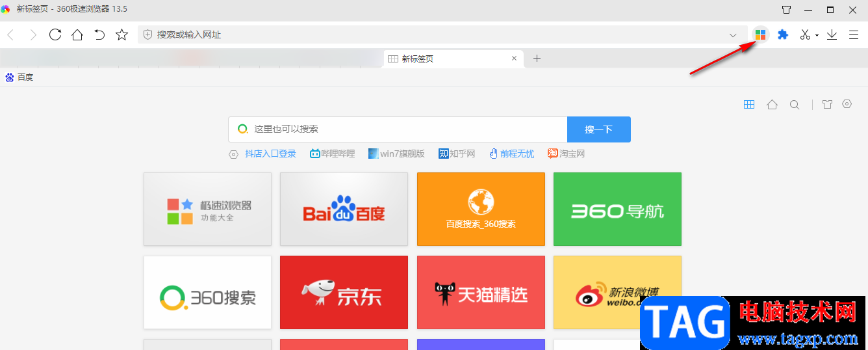Open the 百度搜索_360搜索 orange tile
Screen dimensions: 868x350
[481, 209]
